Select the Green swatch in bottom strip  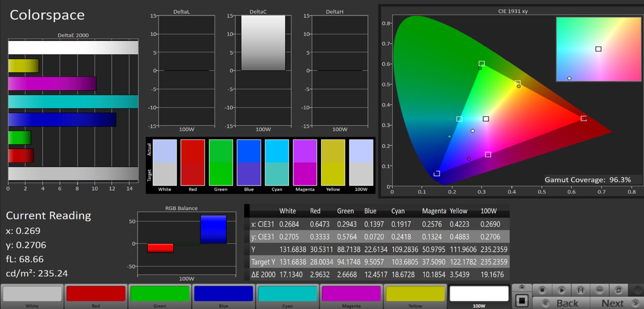click(160, 294)
